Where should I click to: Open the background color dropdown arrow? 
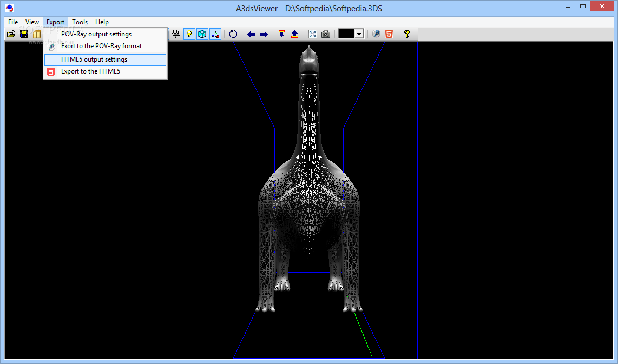click(359, 34)
